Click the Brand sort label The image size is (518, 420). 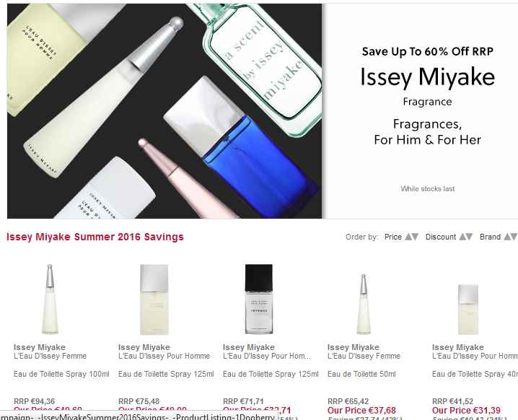(x=490, y=237)
